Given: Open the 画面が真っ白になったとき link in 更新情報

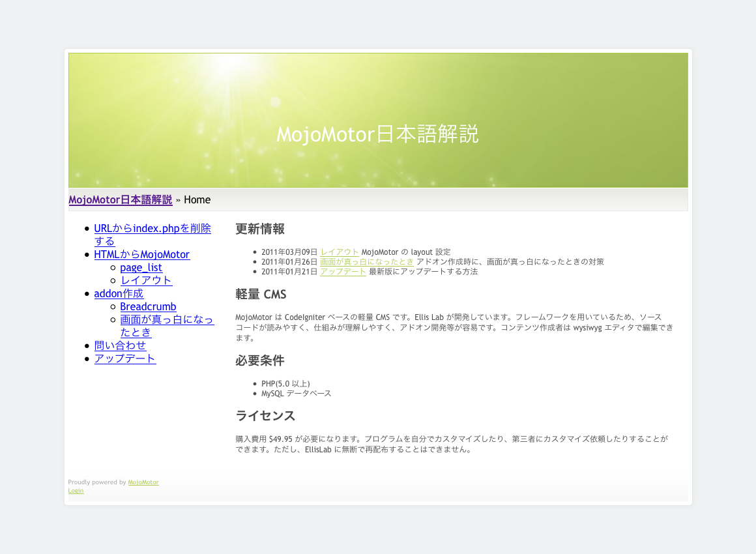Looking at the screenshot, I should tap(367, 261).
